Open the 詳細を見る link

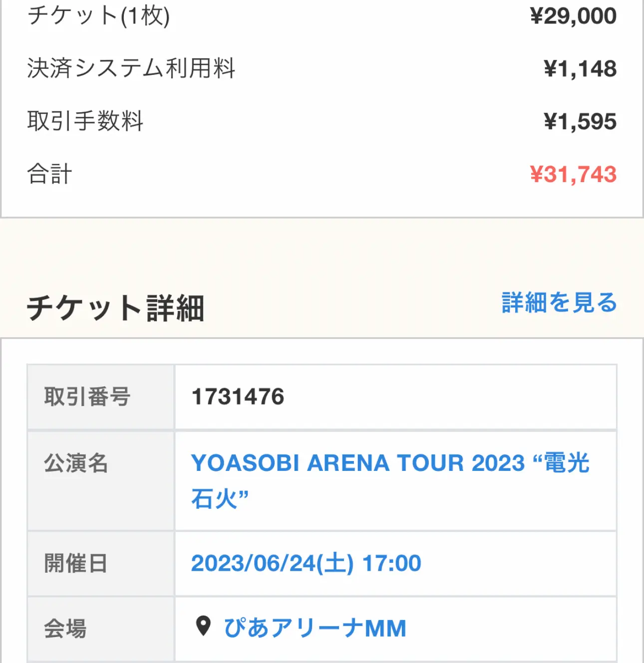pyautogui.click(x=559, y=302)
